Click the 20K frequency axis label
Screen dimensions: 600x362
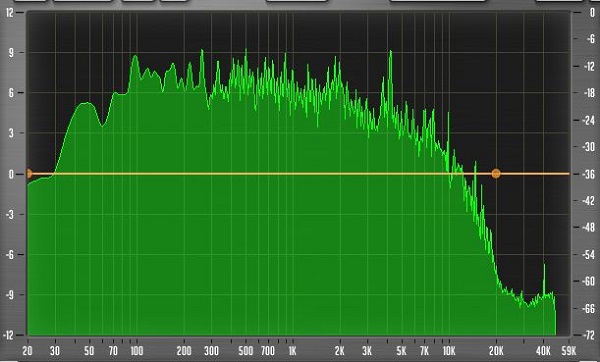(496, 351)
